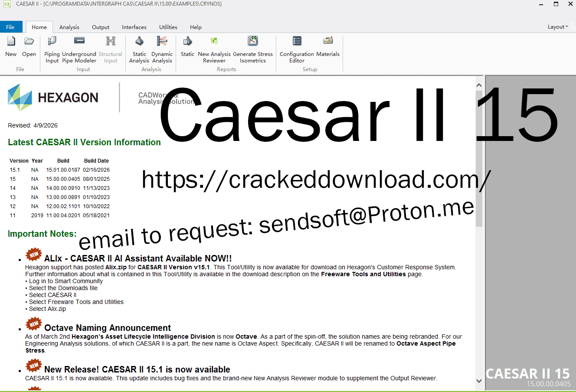Switch to the Home ribbon tab
This screenshot has width=576, height=392.
pos(39,27)
